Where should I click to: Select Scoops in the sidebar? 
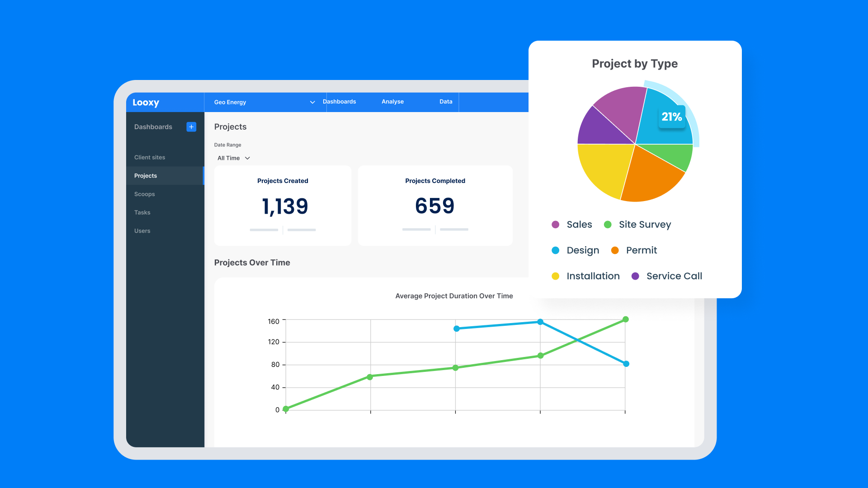tap(145, 194)
